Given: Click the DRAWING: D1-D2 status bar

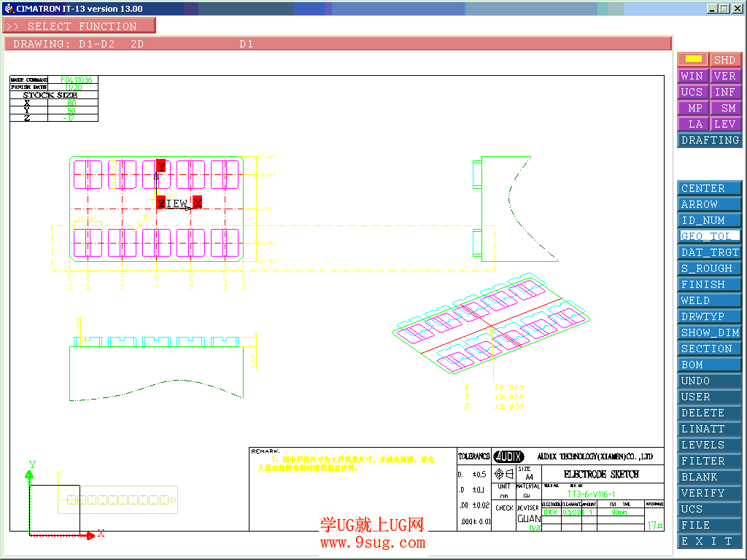Looking at the screenshot, I should click(338, 44).
